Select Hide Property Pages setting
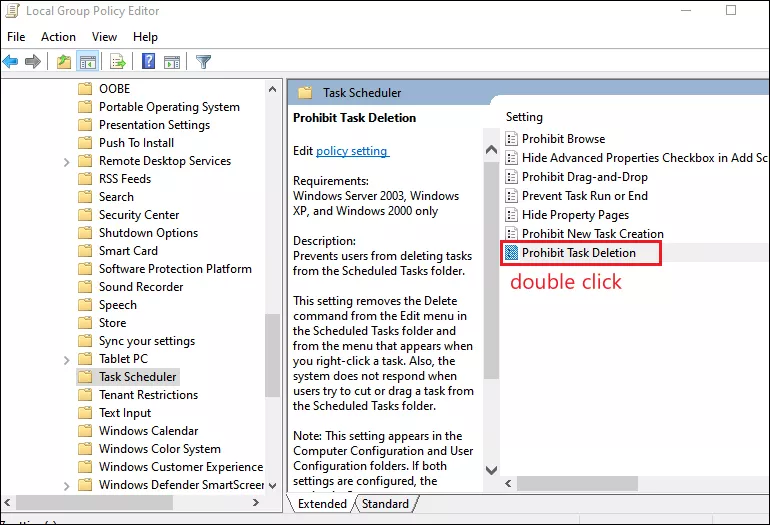 576,215
